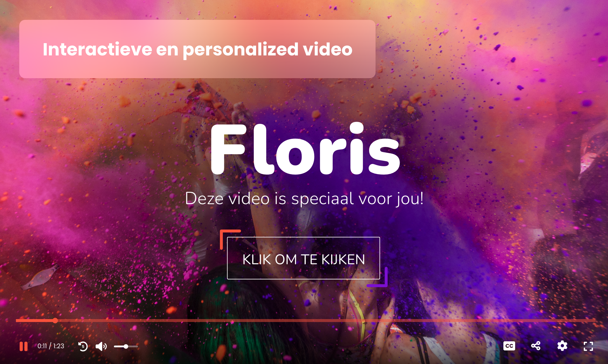
Task: Click the elapsed time 0:11
Action: tap(42, 346)
